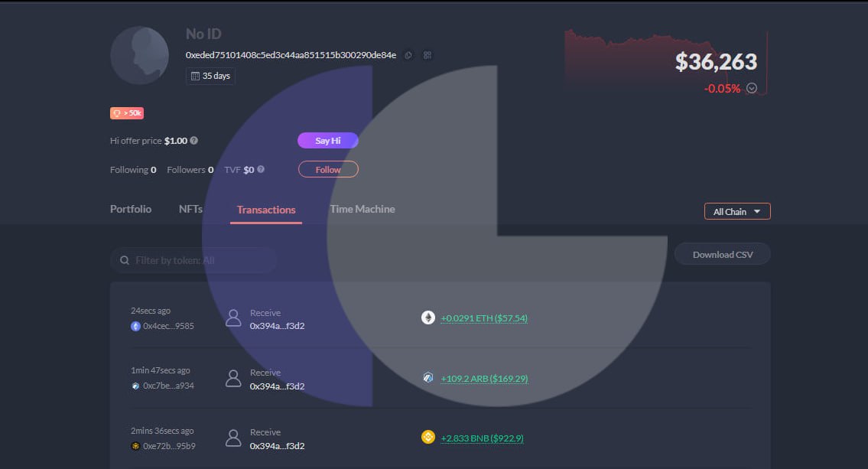Open the 0x4cec...9585 transaction hash link
The height and width of the screenshot is (469, 868).
click(168, 326)
